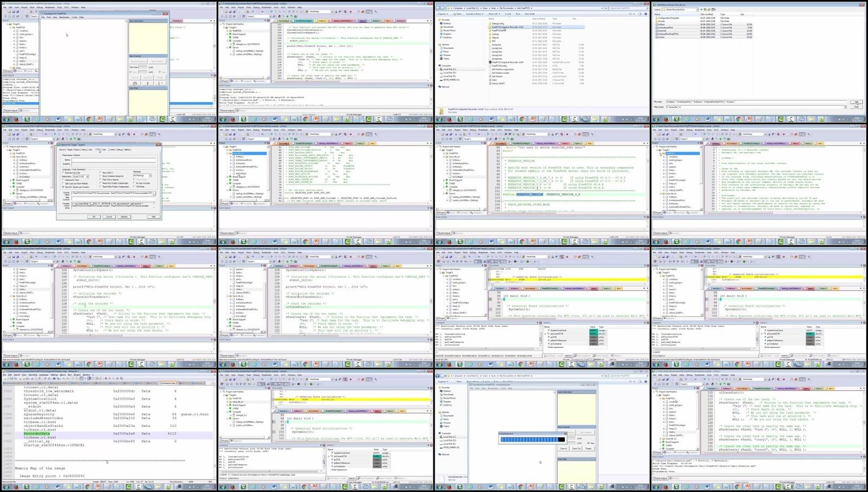Viewport: 868px width, 492px height.
Task: Click Help in Options for Target dialog
Action: tap(154, 217)
